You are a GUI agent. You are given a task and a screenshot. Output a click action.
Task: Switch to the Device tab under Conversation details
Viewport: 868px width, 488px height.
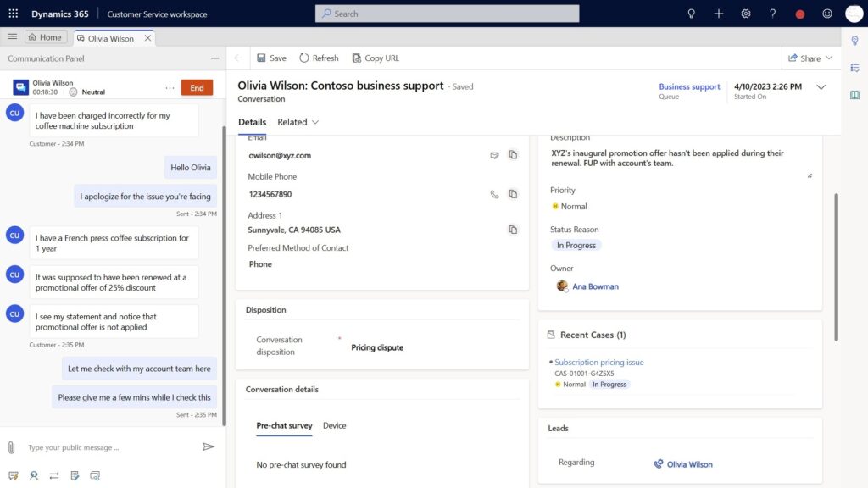[x=334, y=426]
